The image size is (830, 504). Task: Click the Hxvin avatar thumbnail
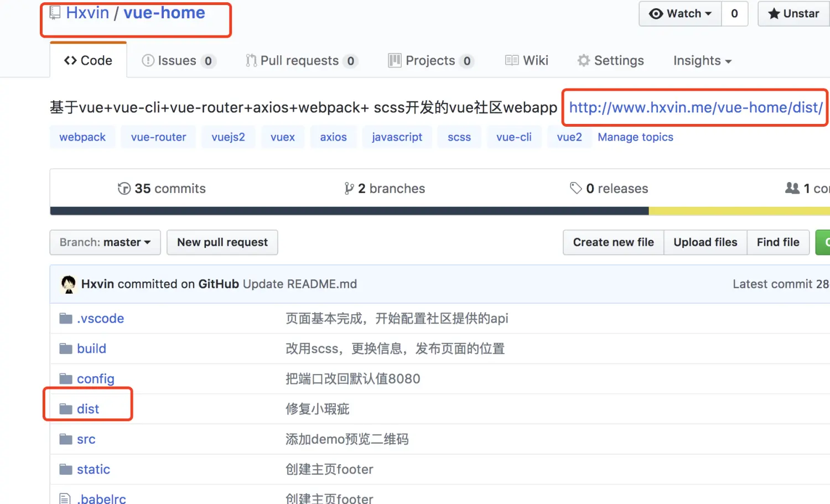(x=69, y=284)
